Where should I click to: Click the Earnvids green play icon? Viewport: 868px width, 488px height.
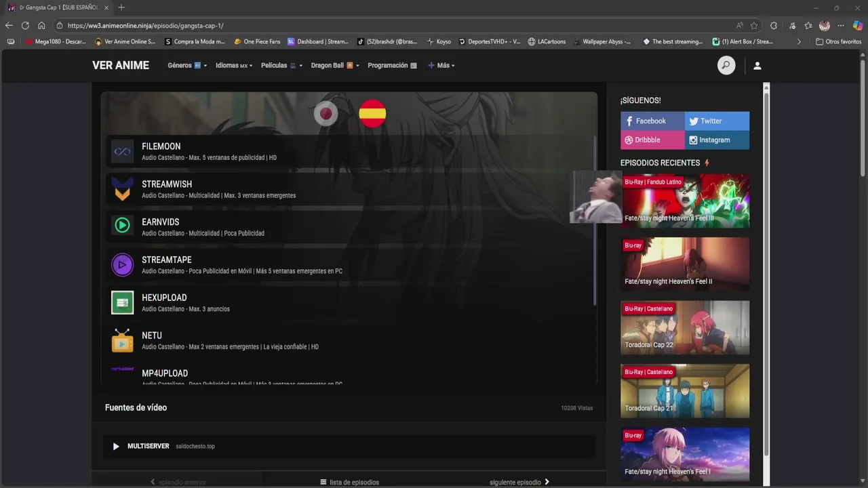pyautogui.click(x=123, y=225)
